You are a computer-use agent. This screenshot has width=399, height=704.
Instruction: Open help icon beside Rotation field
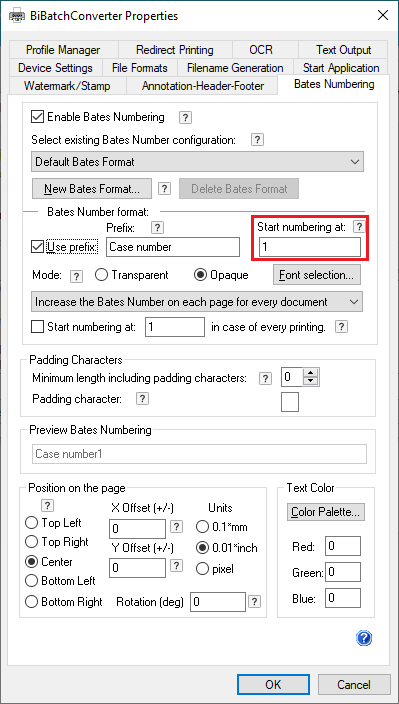click(x=255, y=601)
